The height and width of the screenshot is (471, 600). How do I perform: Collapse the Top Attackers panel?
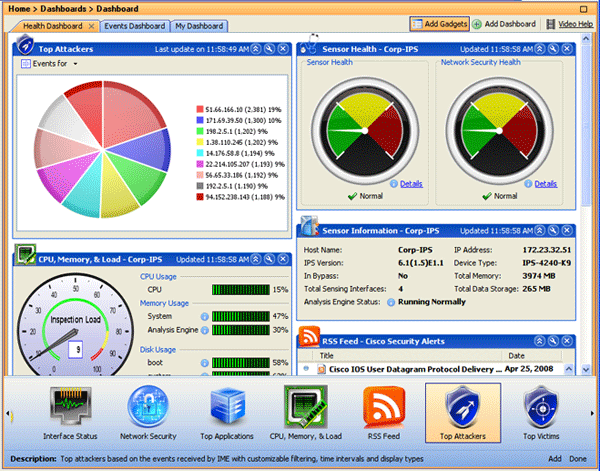pos(256,49)
